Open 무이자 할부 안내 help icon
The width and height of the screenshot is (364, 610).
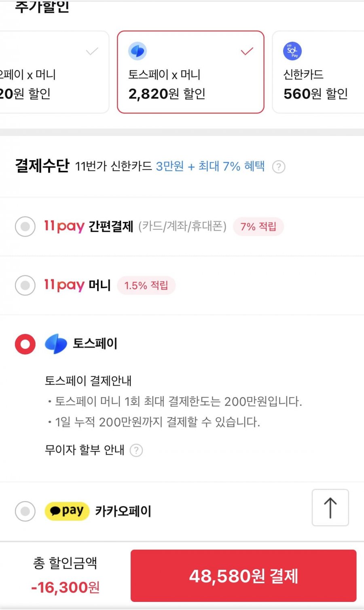[x=136, y=450]
